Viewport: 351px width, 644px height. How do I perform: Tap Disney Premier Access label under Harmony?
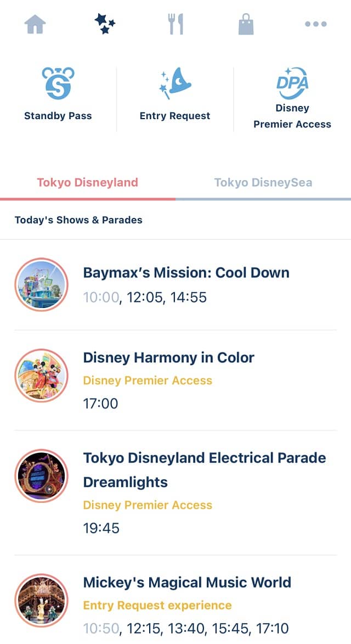148,380
